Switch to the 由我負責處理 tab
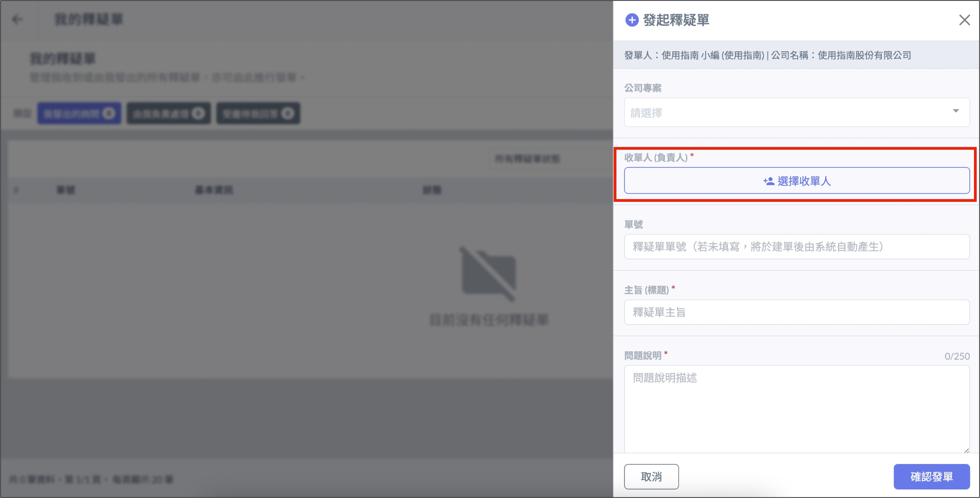The image size is (980, 498). 168,114
